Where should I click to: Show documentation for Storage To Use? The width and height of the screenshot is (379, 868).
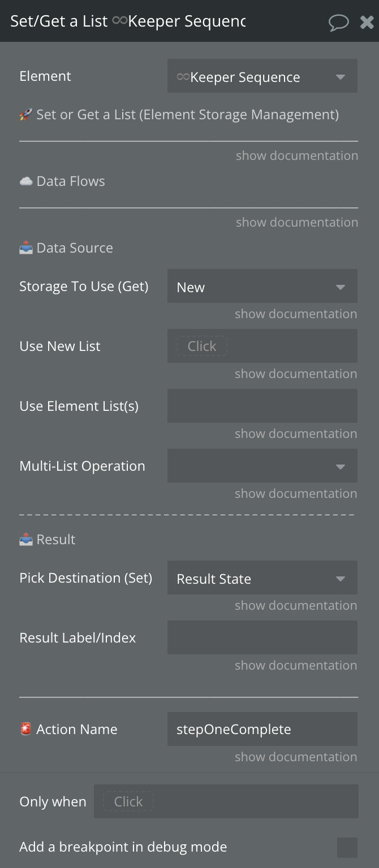[296, 314]
